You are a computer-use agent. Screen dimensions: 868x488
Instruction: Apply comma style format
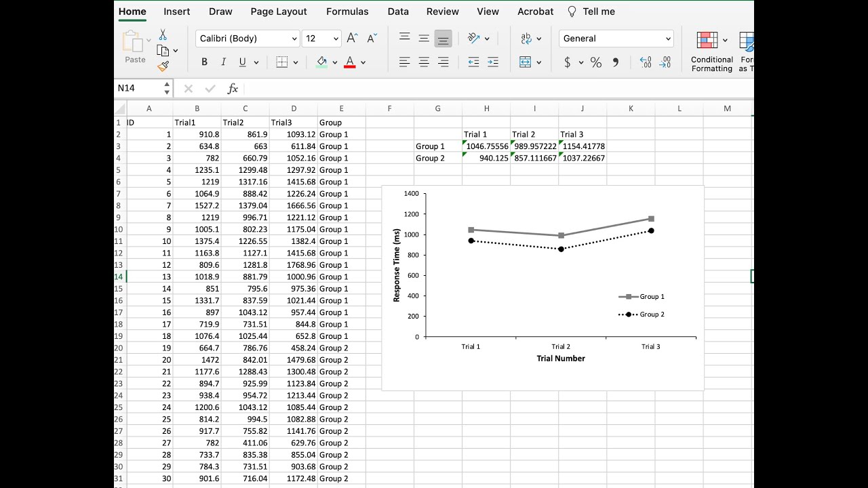point(616,62)
